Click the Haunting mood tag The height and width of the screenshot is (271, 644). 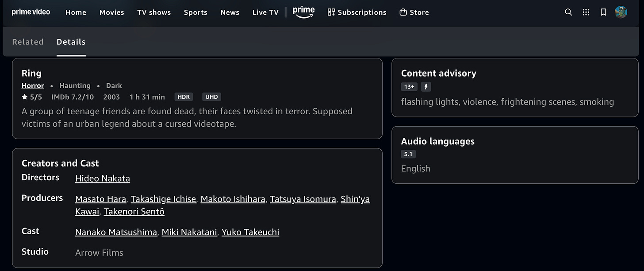(75, 85)
